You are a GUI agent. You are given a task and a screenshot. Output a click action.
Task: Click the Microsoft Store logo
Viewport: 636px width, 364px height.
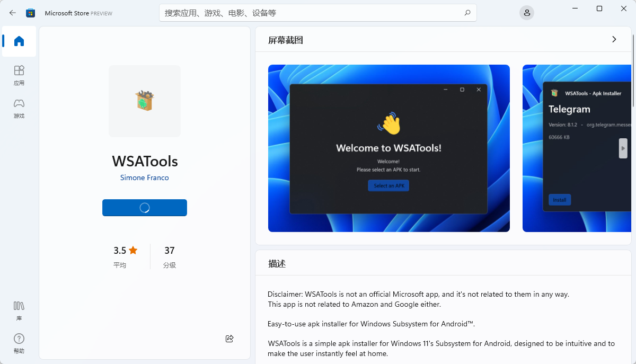click(x=30, y=12)
